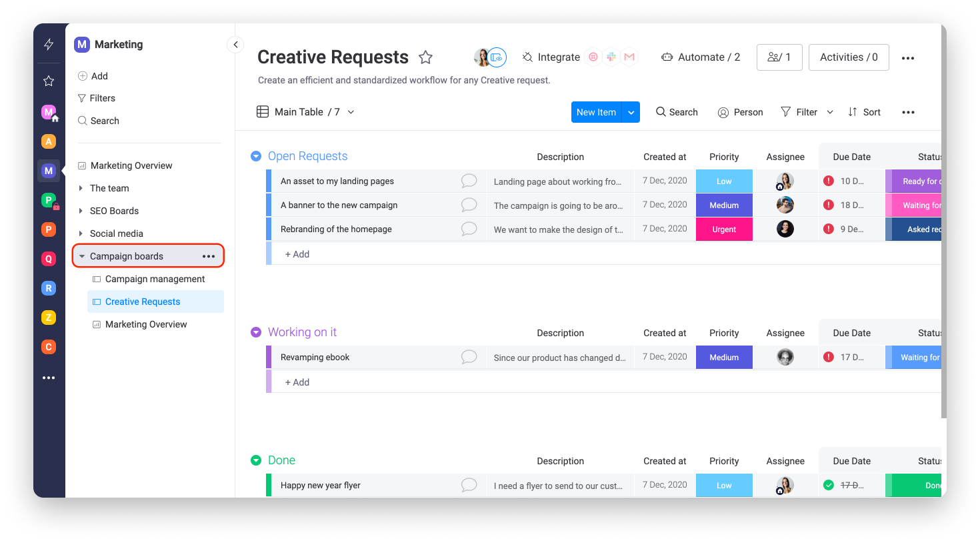The height and width of the screenshot is (541, 980).
Task: Collapse the Done group
Action: click(x=255, y=460)
